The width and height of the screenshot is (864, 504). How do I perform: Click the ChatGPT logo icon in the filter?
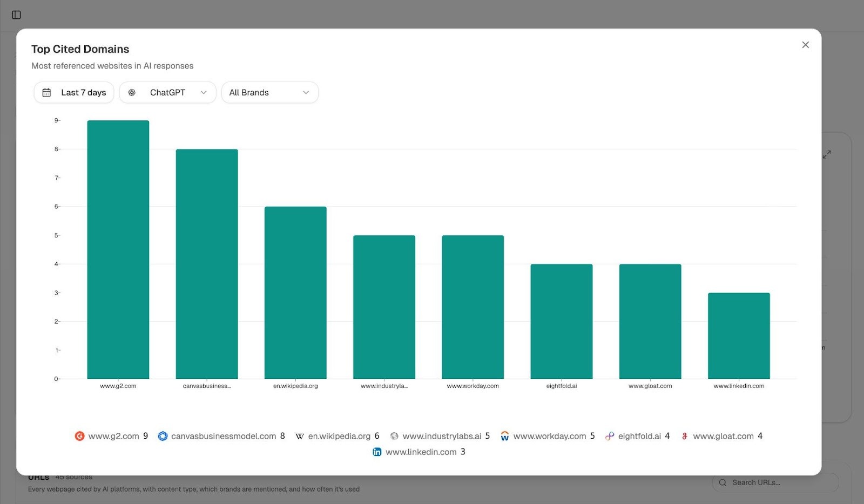pyautogui.click(x=131, y=92)
